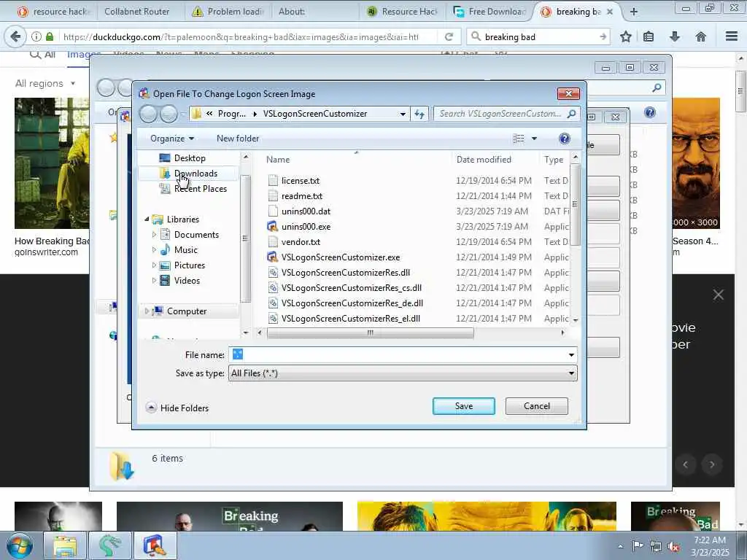Bookmark this page star icon
Viewport: 747px width, 560px height.
[626, 36]
